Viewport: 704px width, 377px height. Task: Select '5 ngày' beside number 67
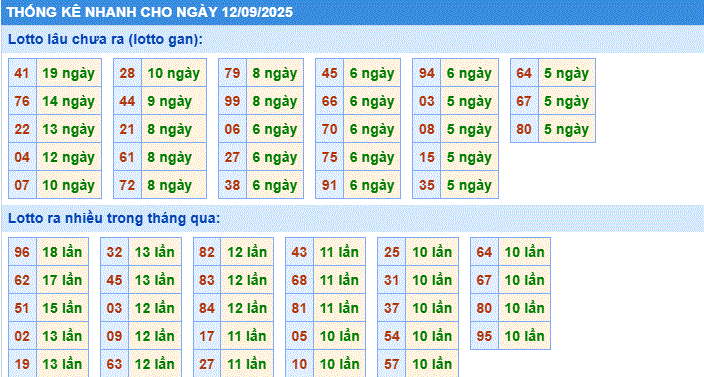pyautogui.click(x=567, y=101)
